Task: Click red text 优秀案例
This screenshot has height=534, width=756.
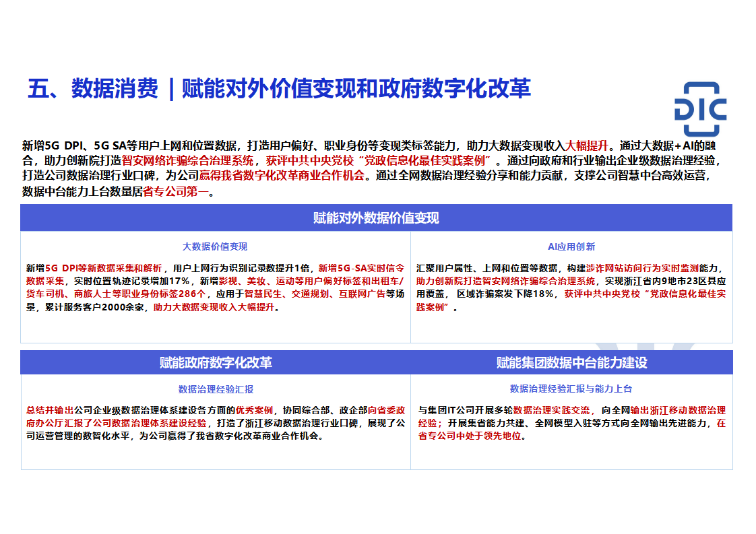Action: (254, 410)
